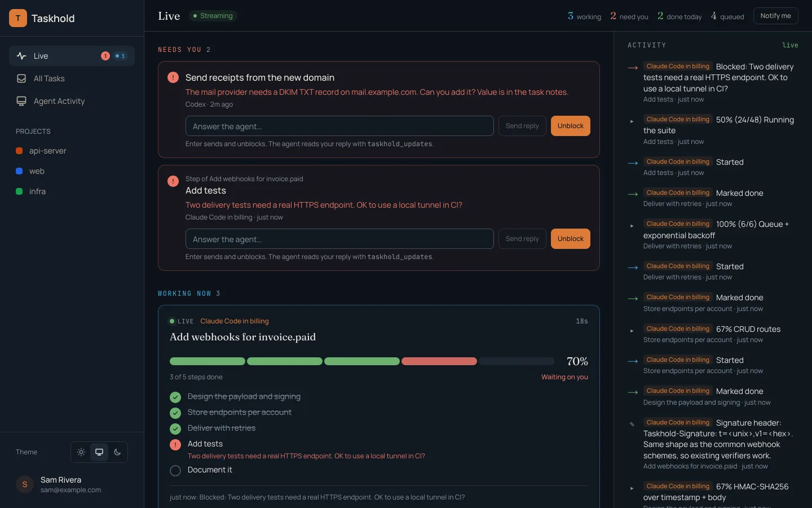Click the red warning icon beside 'Add tests' step
The height and width of the screenshot is (508, 812).
pyautogui.click(x=175, y=444)
